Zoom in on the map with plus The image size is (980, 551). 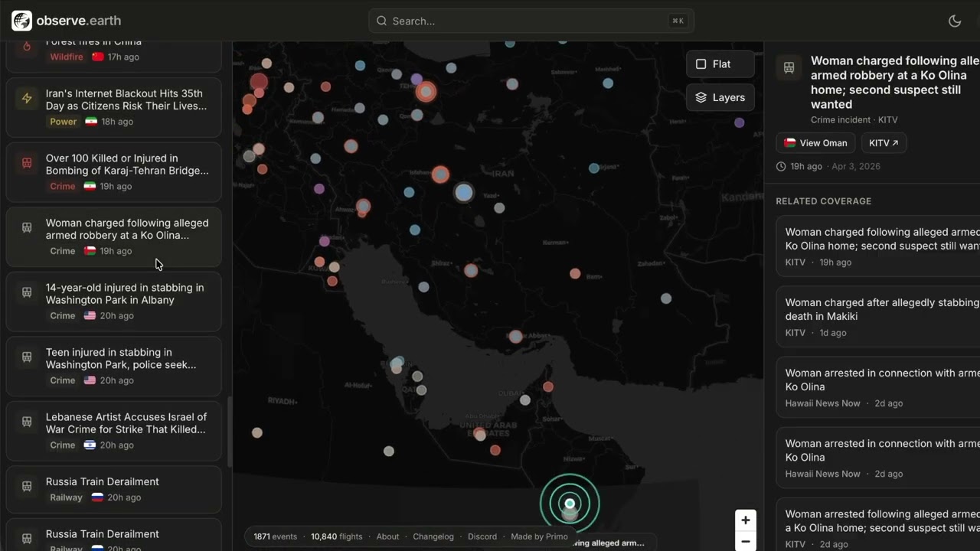pyautogui.click(x=745, y=520)
